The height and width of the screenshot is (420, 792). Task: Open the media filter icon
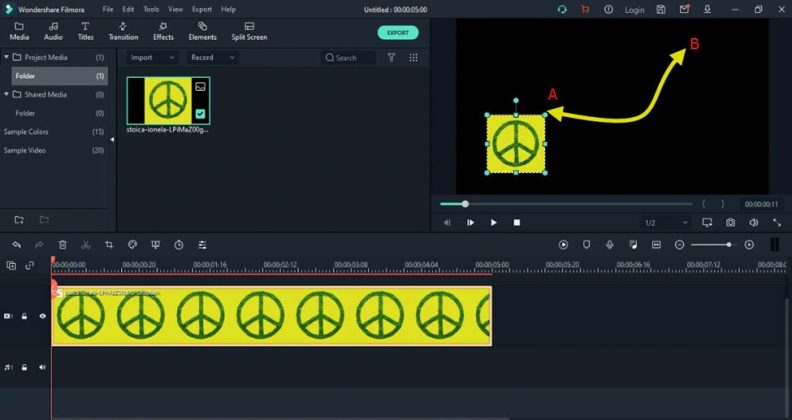(391, 58)
